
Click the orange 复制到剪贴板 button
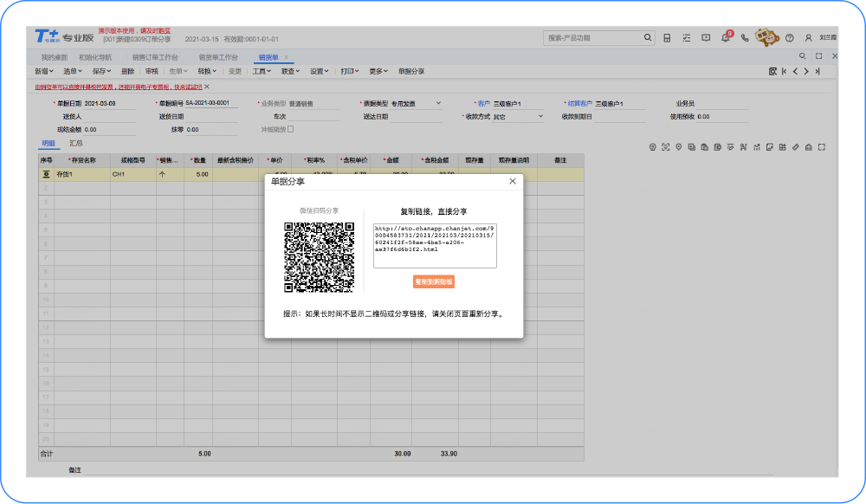pyautogui.click(x=434, y=282)
